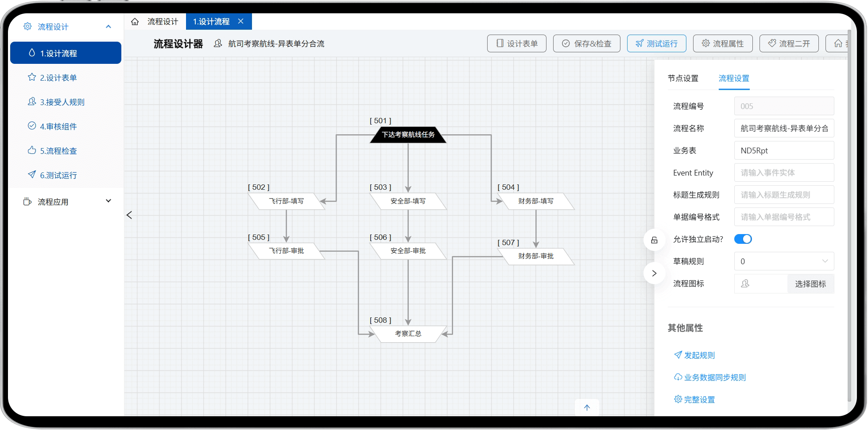
Task: Click the 选择图标 button
Action: click(x=810, y=284)
